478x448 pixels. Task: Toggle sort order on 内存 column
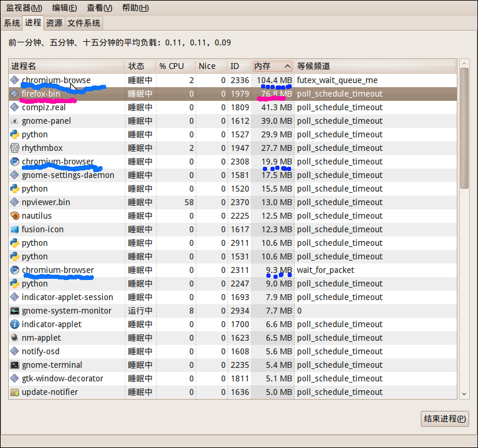click(273, 66)
